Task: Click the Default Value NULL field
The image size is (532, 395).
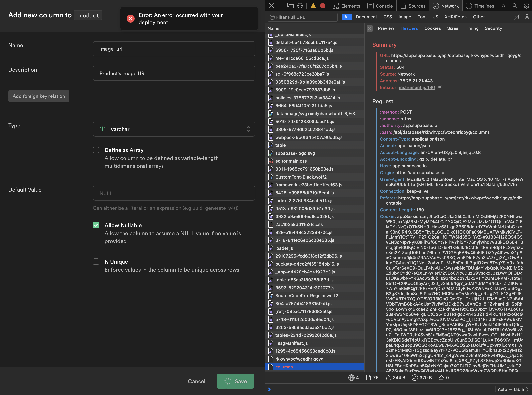Action: [x=174, y=193]
